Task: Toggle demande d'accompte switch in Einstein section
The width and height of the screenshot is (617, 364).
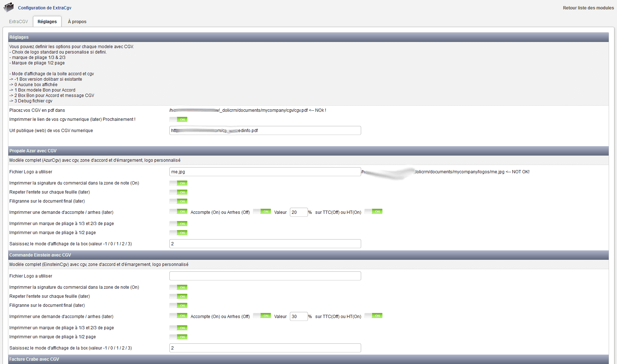Action: [178, 315]
